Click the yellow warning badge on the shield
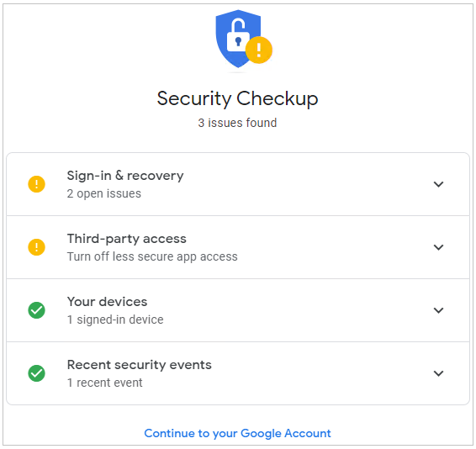Image resolution: width=476 pixels, height=449 pixels. point(259,50)
